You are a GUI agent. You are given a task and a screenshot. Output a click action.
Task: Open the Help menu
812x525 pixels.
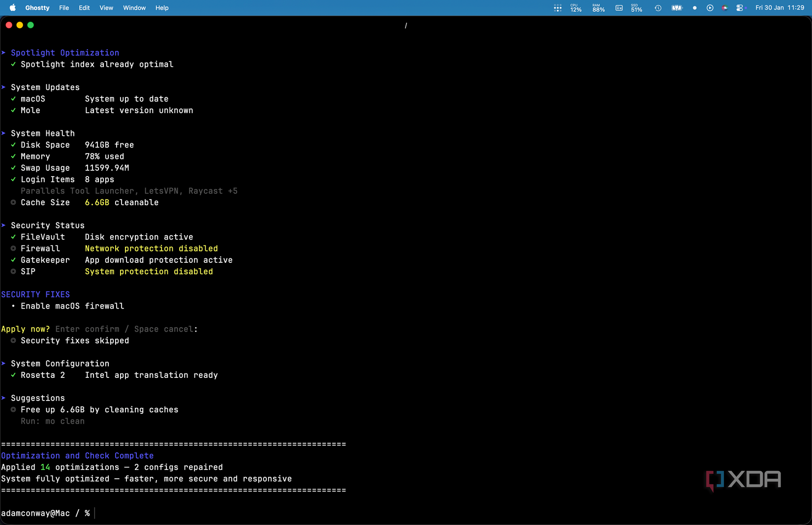coord(162,8)
